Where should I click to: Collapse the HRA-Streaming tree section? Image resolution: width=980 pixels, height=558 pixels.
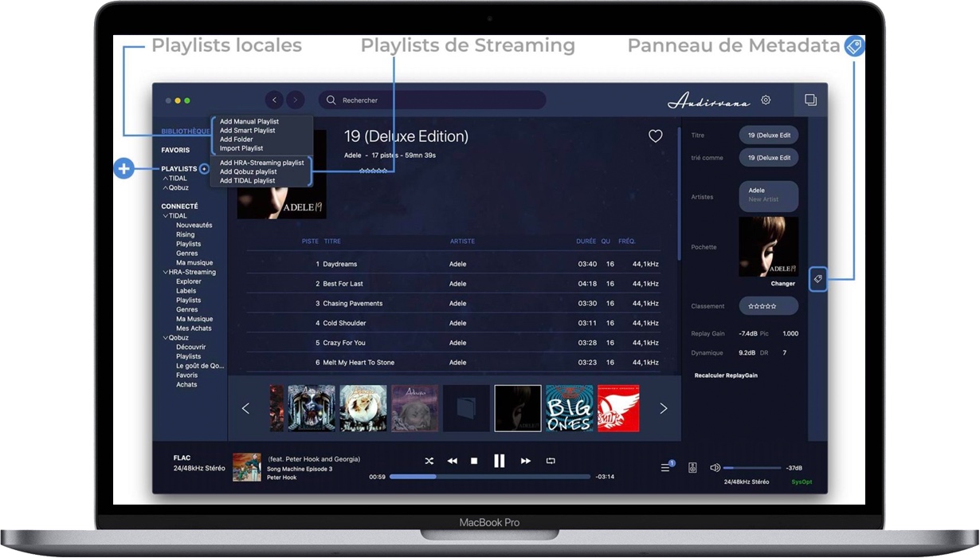(165, 273)
